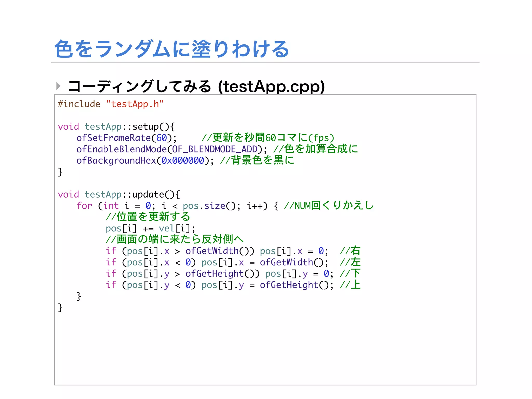Click the void testApp::setup(){ line
Viewport: 532px width, 399px height.
pos(116,127)
